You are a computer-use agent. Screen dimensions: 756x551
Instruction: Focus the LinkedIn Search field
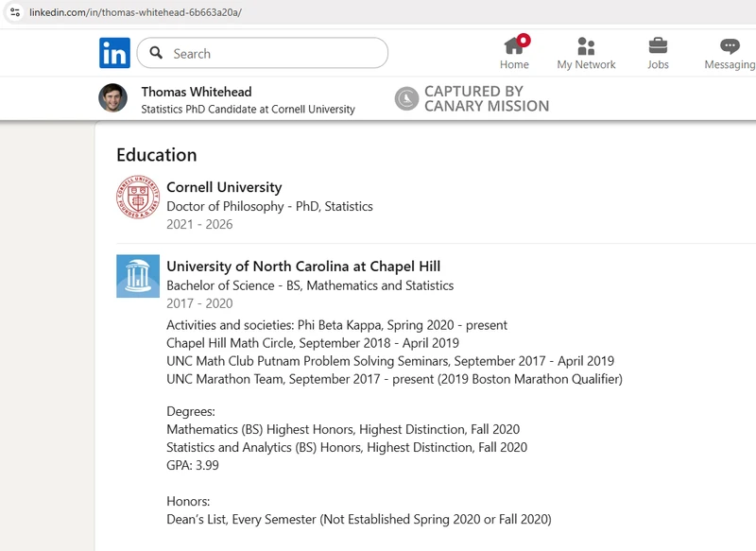(x=263, y=53)
